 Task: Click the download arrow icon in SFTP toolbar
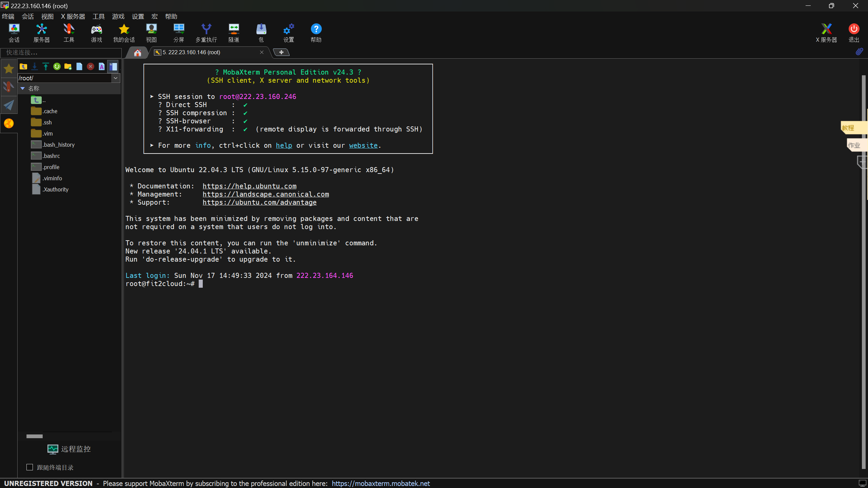click(34, 66)
